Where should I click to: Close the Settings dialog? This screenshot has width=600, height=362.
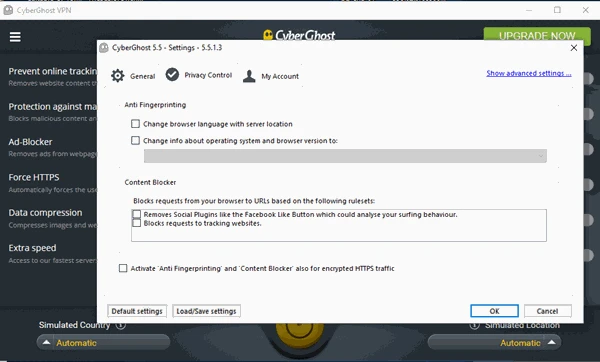coord(574,48)
